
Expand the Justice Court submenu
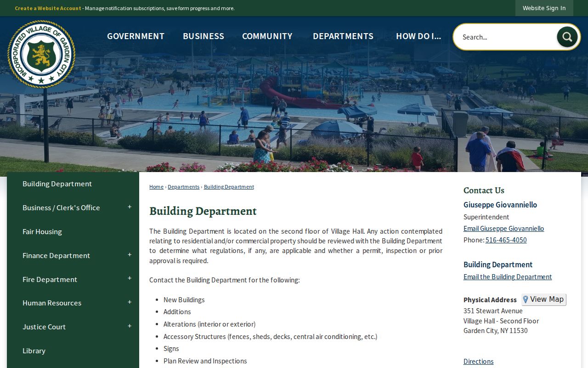coord(130,326)
